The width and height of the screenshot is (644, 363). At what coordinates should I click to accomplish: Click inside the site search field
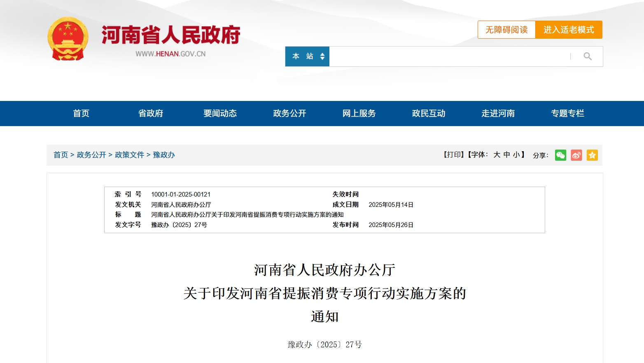pyautogui.click(x=449, y=56)
